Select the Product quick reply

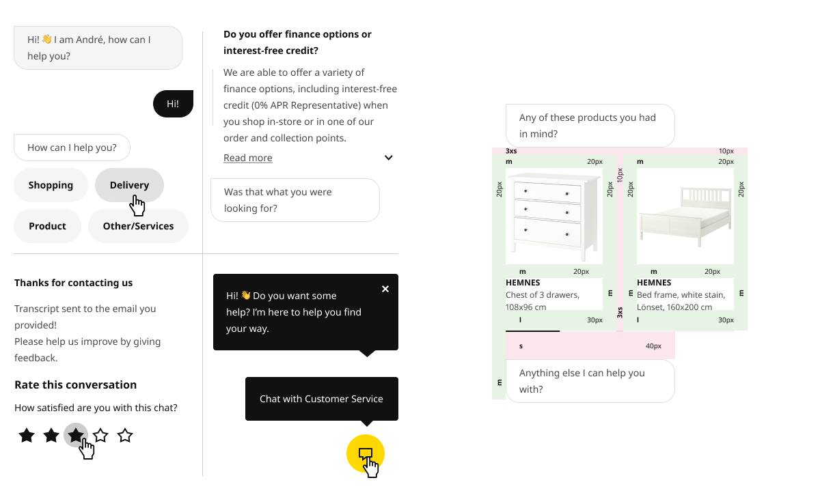[x=47, y=226]
